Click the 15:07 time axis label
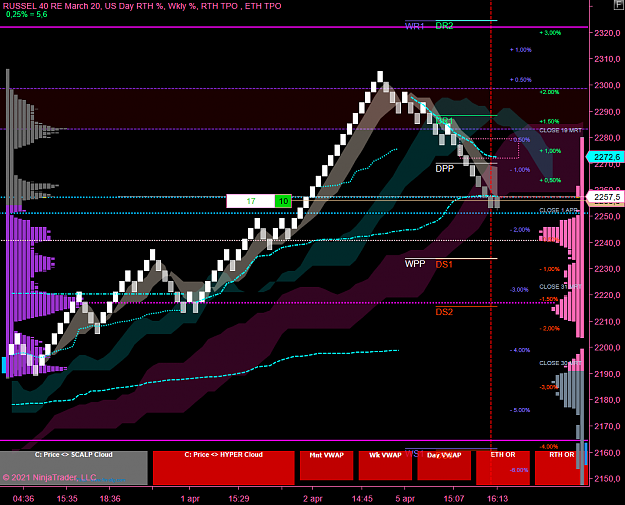This screenshot has width=625, height=505. pos(454,499)
